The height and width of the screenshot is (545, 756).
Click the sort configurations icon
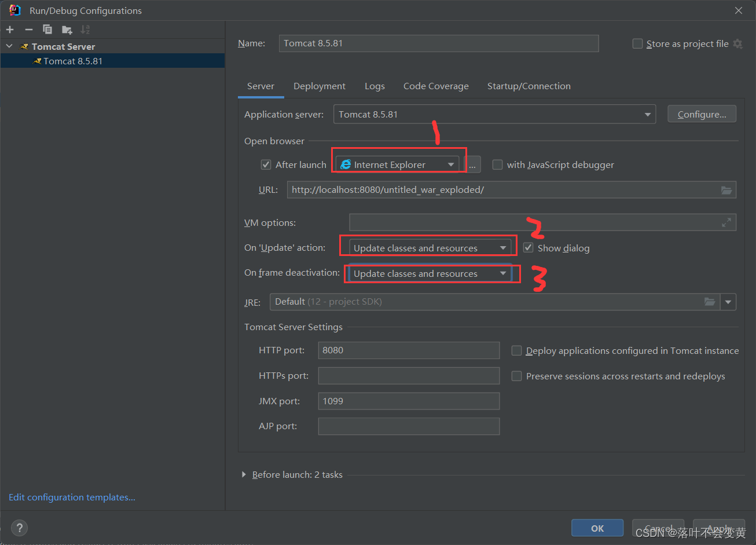click(85, 30)
